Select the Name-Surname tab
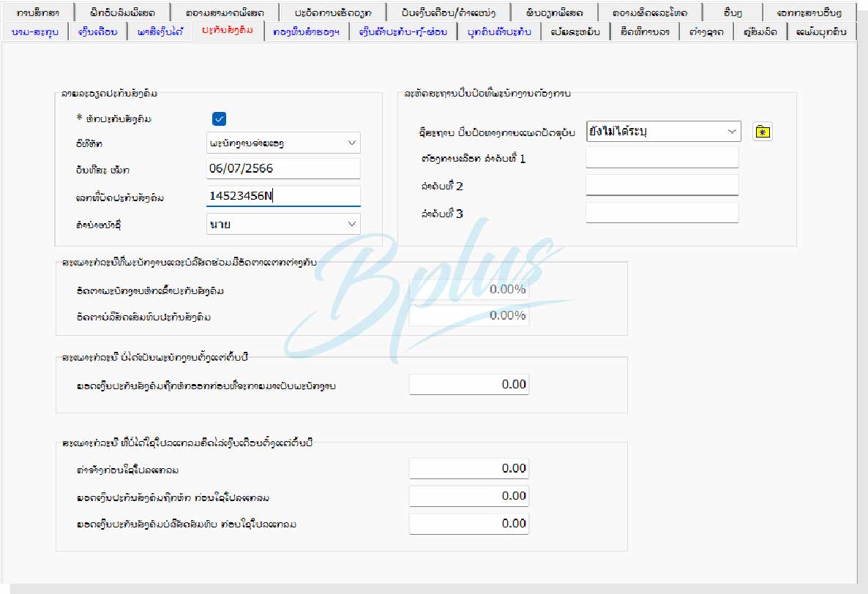Screen dimensions: 868x594 pos(36,31)
